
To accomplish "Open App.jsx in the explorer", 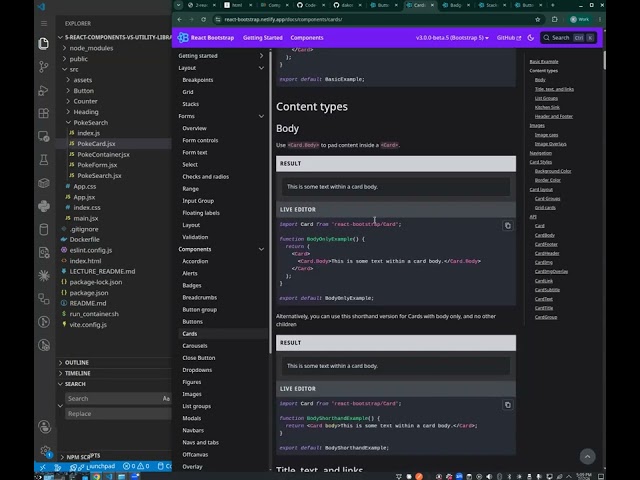I will [84, 197].
